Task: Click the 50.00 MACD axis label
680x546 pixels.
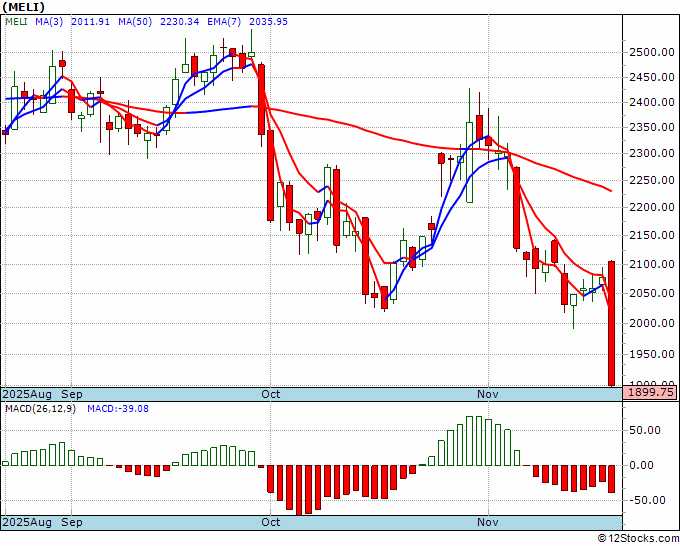Action: (x=644, y=430)
